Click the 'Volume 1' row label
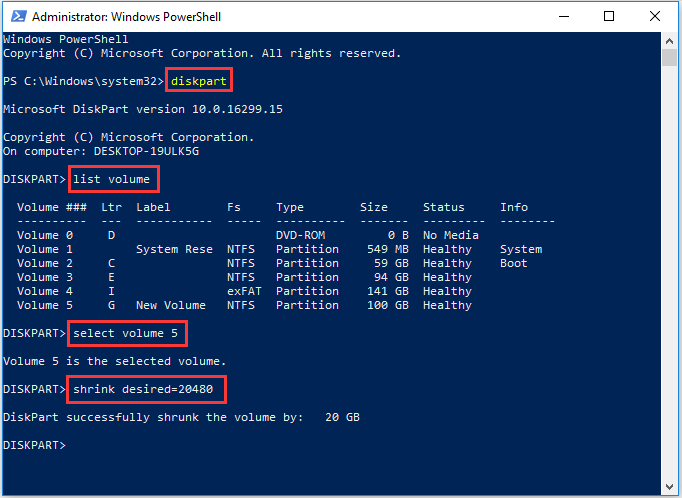This screenshot has width=682, height=498. click(x=45, y=249)
